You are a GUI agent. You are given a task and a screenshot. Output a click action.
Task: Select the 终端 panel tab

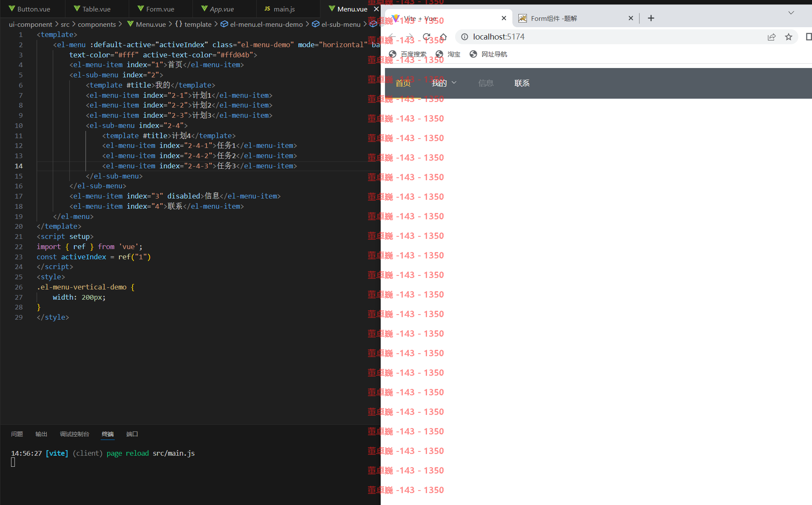108,434
